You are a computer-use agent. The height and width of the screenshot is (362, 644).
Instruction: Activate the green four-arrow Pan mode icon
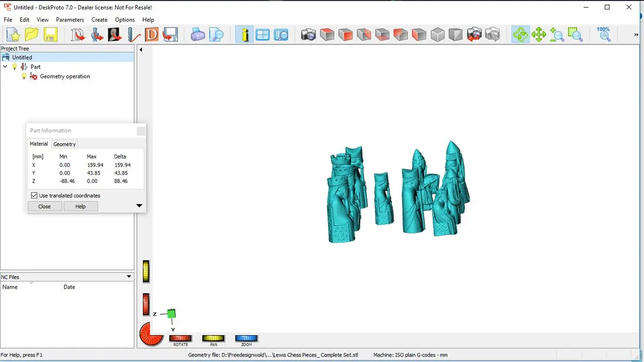click(x=538, y=35)
